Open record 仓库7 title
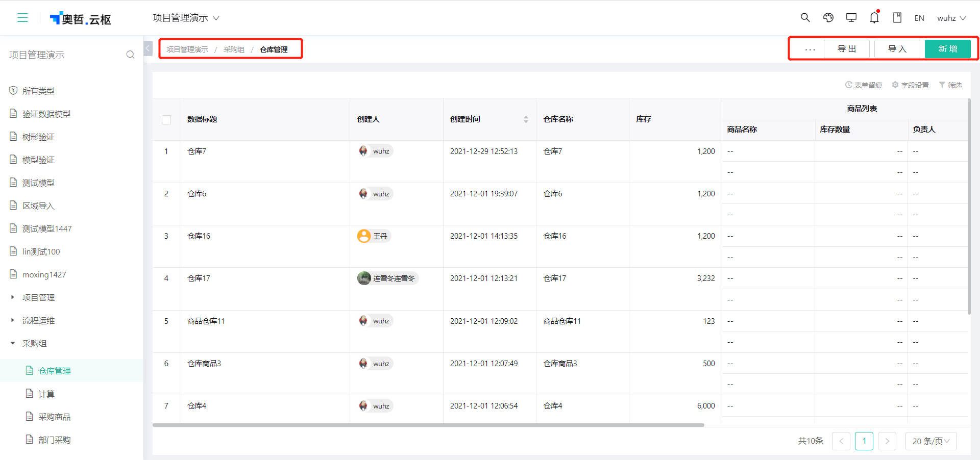This screenshot has height=460, width=980. (197, 151)
